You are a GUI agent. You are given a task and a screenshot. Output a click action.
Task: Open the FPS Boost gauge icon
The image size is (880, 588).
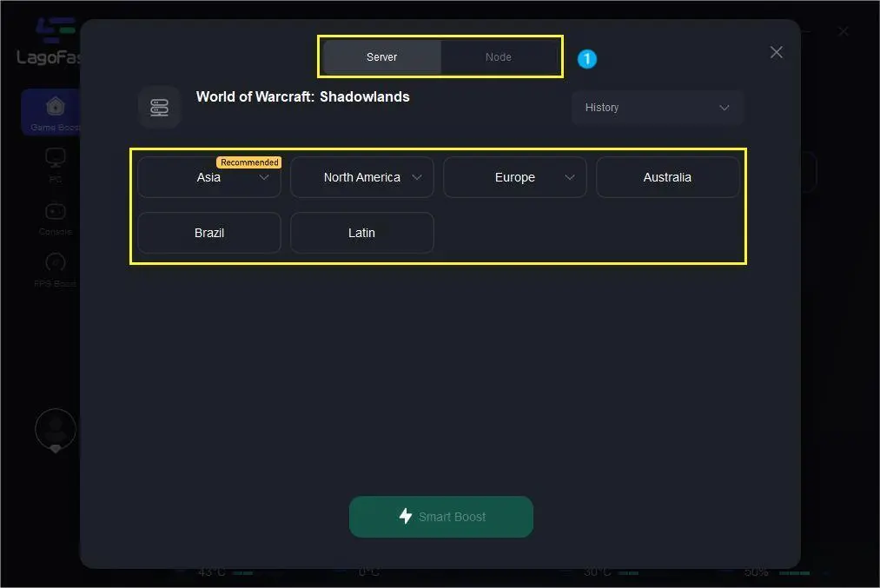(x=55, y=262)
